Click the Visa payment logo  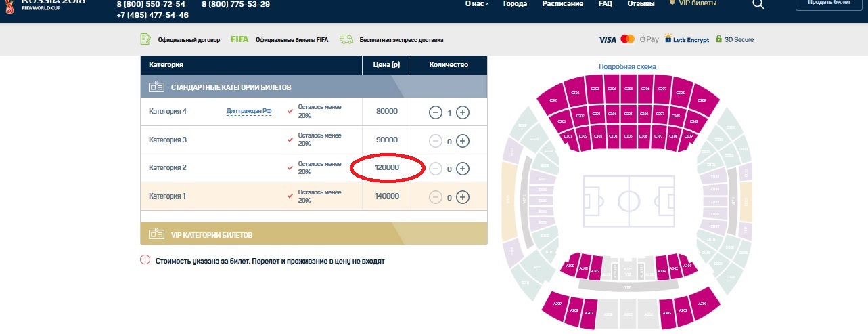tap(607, 40)
